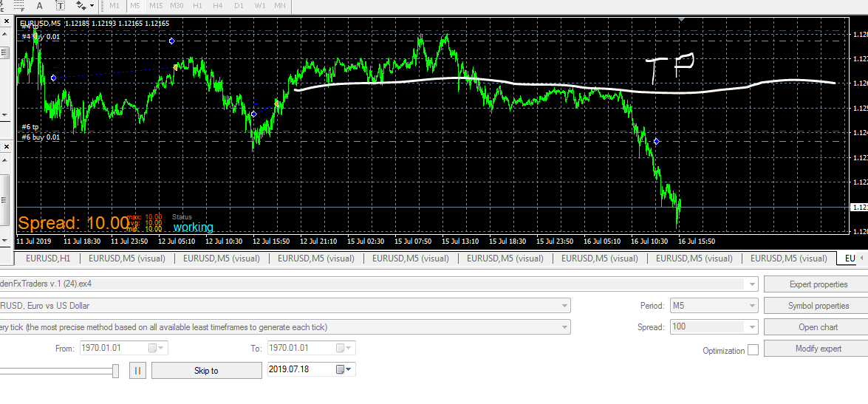This screenshot has width=868, height=404.
Task: Switch chart to M15 timeframe
Action: (x=156, y=5)
